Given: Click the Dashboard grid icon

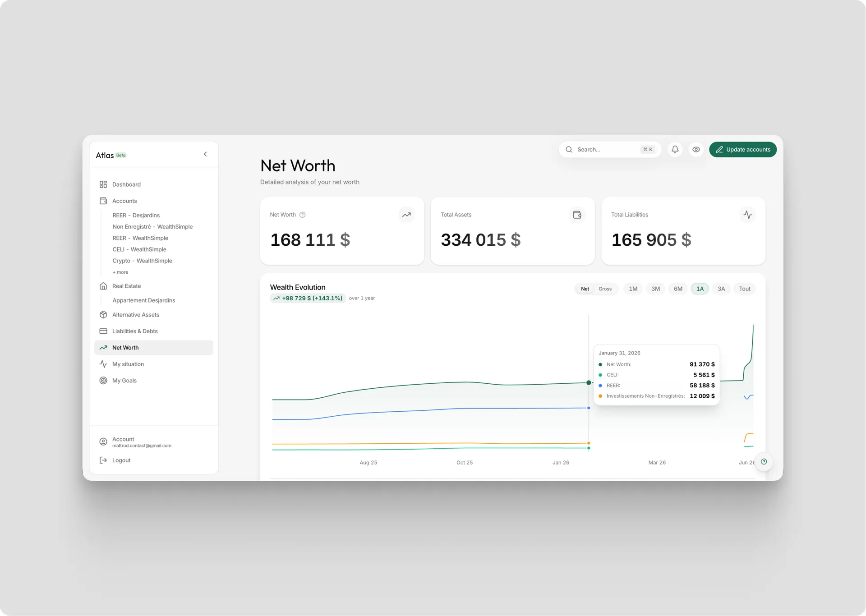Looking at the screenshot, I should (103, 184).
